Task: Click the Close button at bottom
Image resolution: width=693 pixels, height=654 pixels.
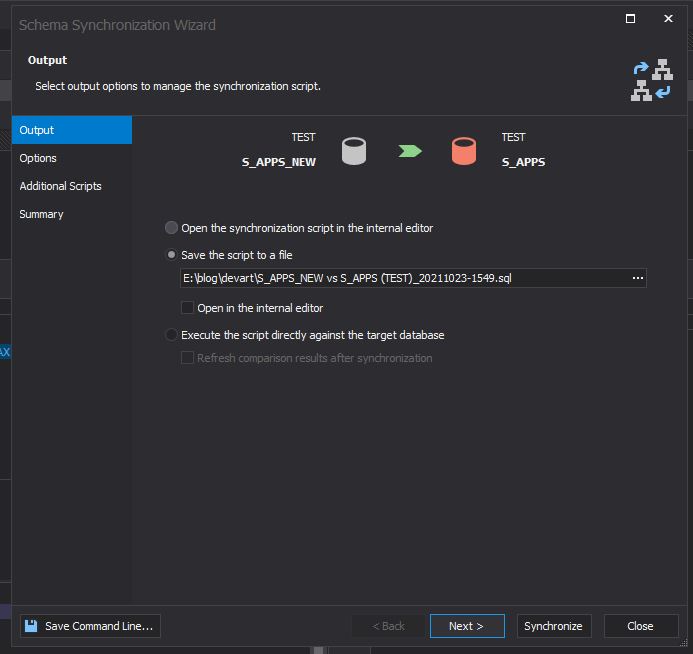Action: click(640, 626)
